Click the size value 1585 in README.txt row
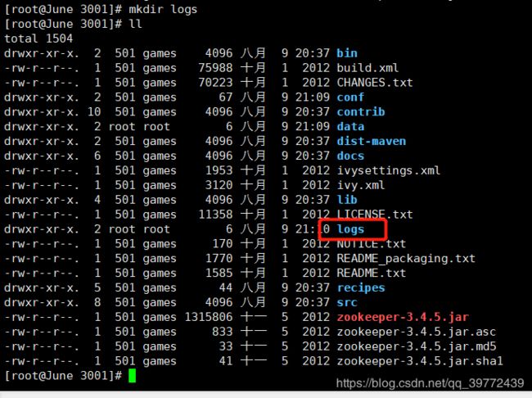532x398 pixels. click(x=219, y=273)
